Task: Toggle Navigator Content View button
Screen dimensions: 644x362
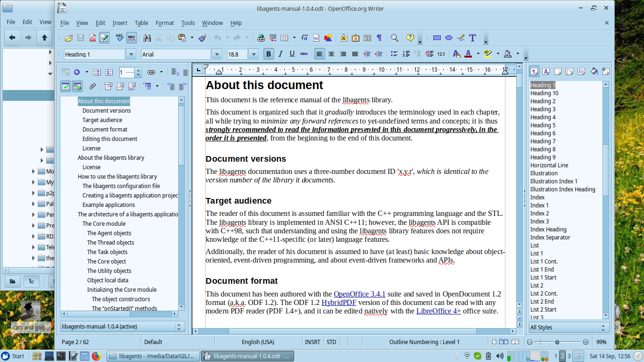Action: pyautogui.click(x=77, y=86)
